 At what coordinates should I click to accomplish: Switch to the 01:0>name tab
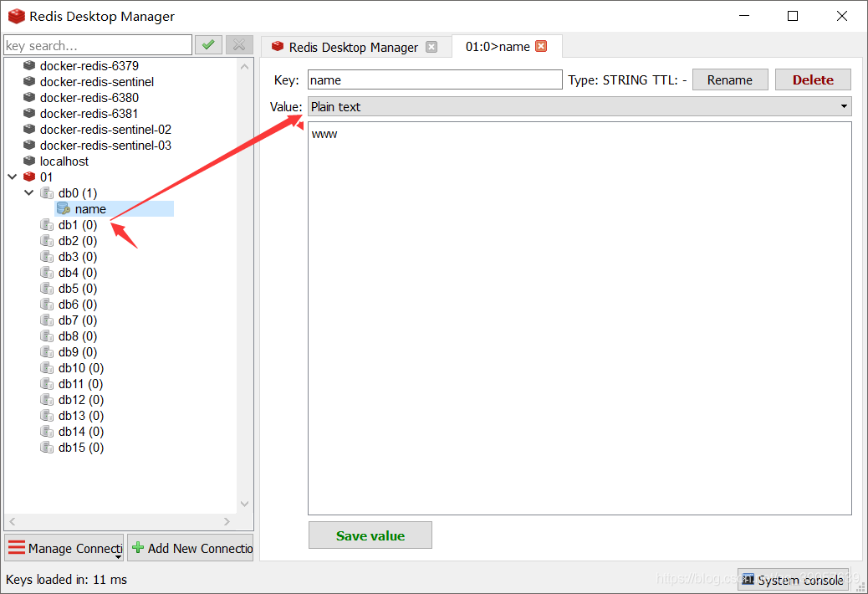(x=507, y=47)
